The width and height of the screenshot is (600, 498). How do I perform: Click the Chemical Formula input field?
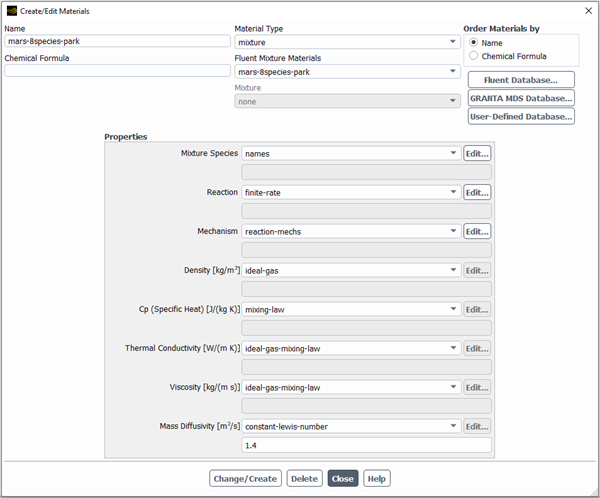coord(117,71)
